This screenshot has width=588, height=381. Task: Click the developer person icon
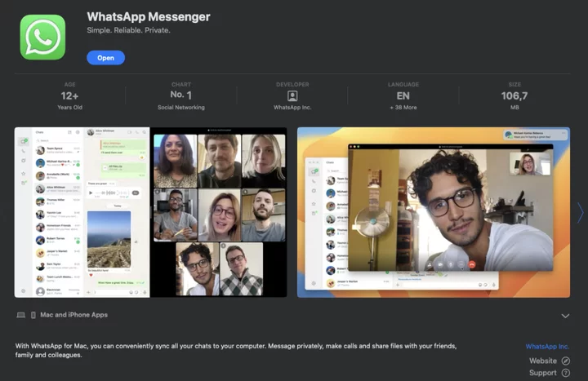(x=292, y=96)
